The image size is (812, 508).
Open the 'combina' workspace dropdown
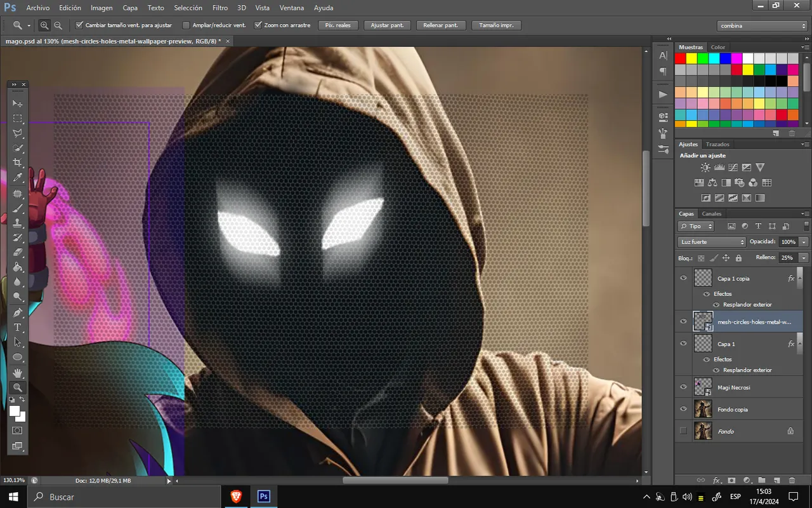(x=763, y=26)
